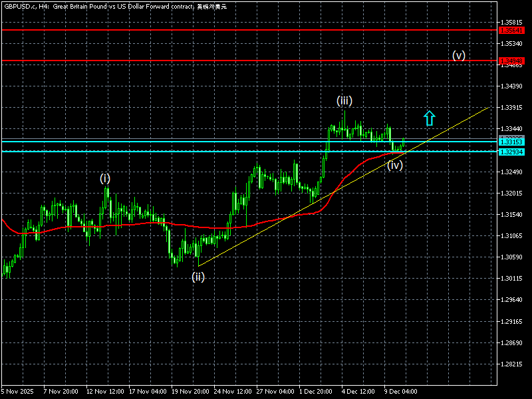Screen dimensions: 532x399
Task: Select the cyan up-arrow chart object
Action: click(x=430, y=118)
